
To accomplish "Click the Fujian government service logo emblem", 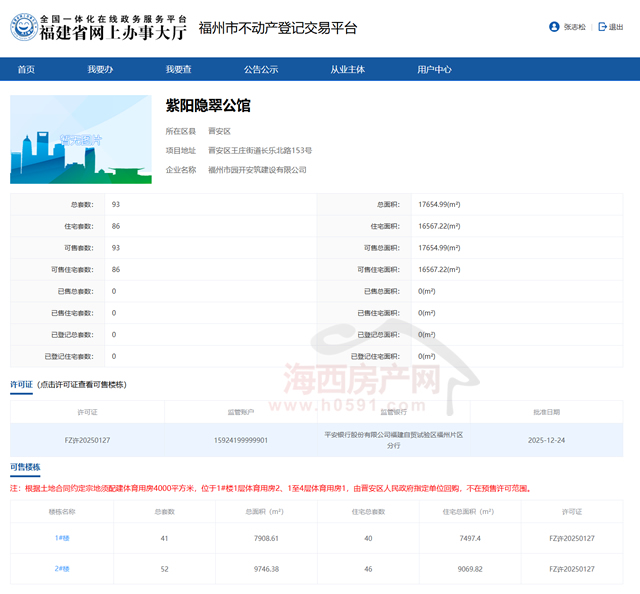I will tap(24, 27).
